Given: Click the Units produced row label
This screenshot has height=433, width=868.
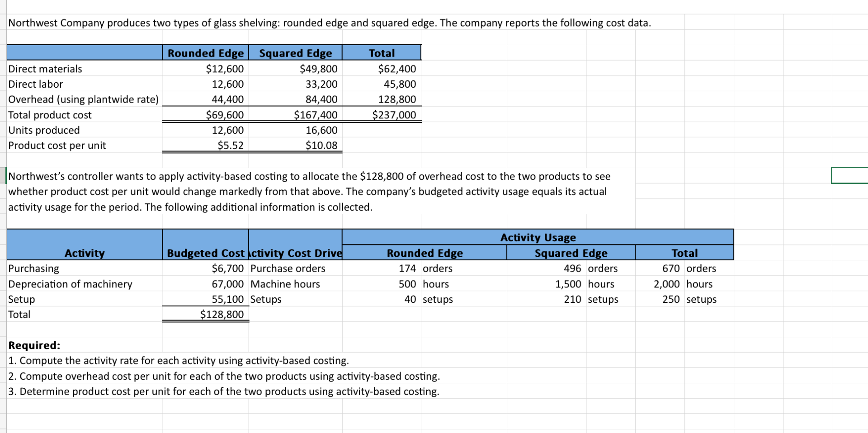Looking at the screenshot, I should click(x=44, y=130).
